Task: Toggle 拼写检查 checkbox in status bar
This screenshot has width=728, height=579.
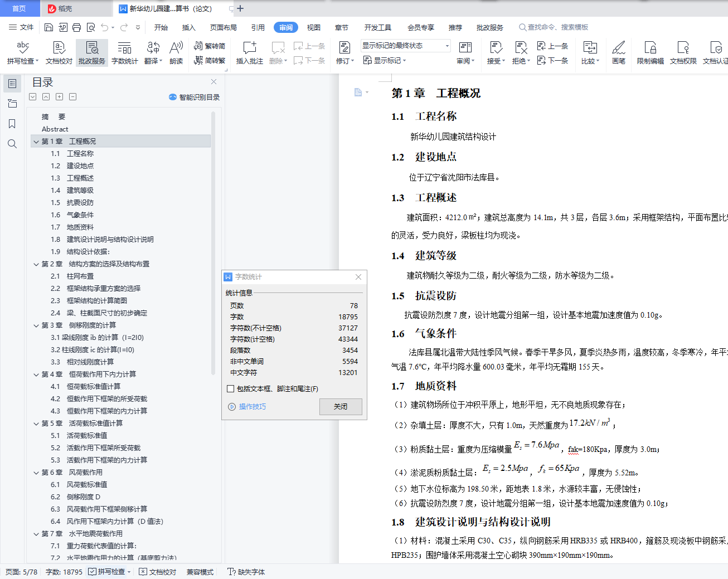Action: pos(93,572)
